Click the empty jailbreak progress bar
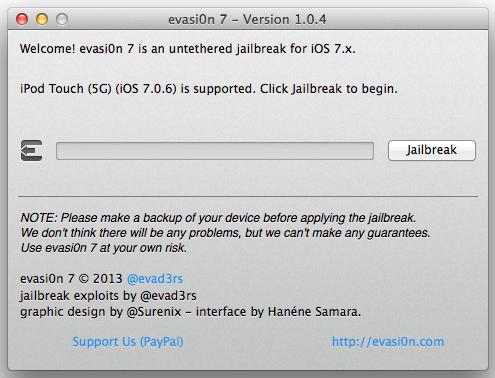Image resolution: width=495 pixels, height=378 pixels. click(x=215, y=151)
